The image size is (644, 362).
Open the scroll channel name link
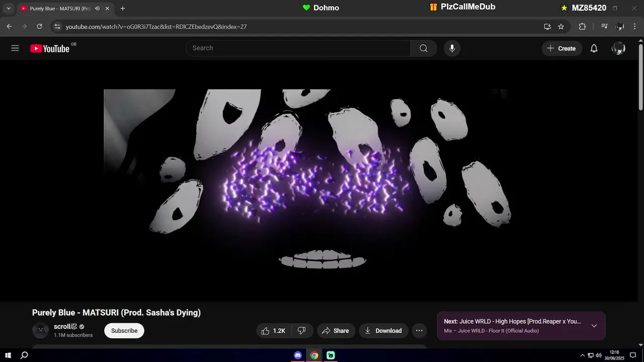(x=65, y=326)
